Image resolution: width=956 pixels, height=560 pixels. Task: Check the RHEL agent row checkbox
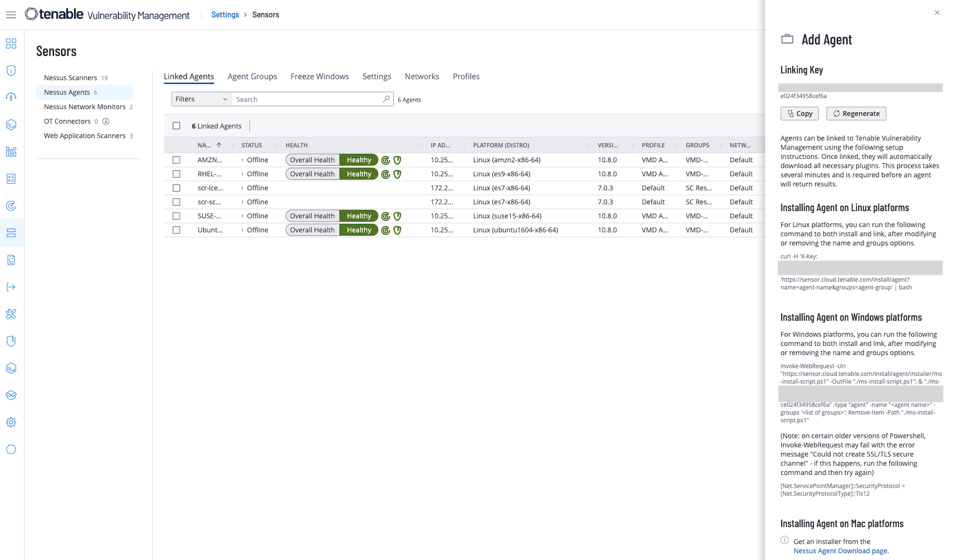(176, 174)
